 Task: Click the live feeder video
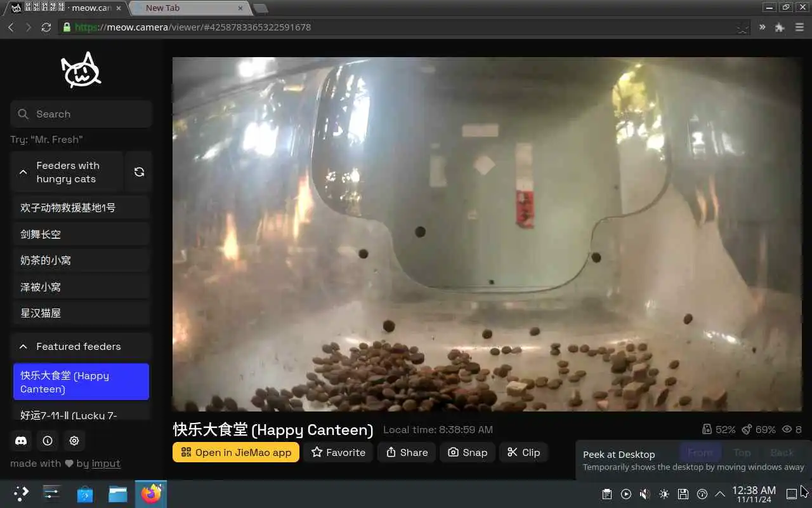click(487, 234)
